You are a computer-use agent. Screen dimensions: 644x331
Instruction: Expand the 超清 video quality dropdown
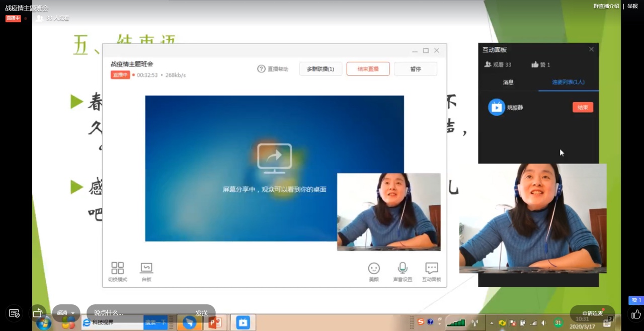point(66,313)
